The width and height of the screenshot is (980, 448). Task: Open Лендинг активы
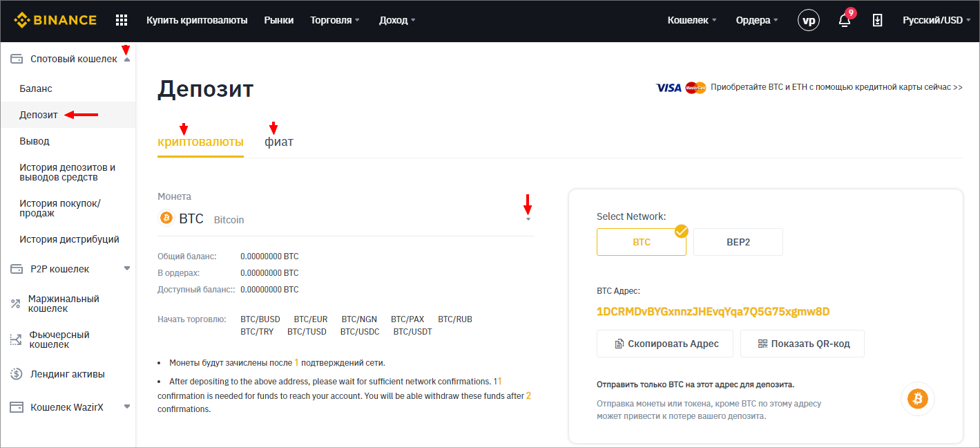pyautogui.click(x=68, y=374)
